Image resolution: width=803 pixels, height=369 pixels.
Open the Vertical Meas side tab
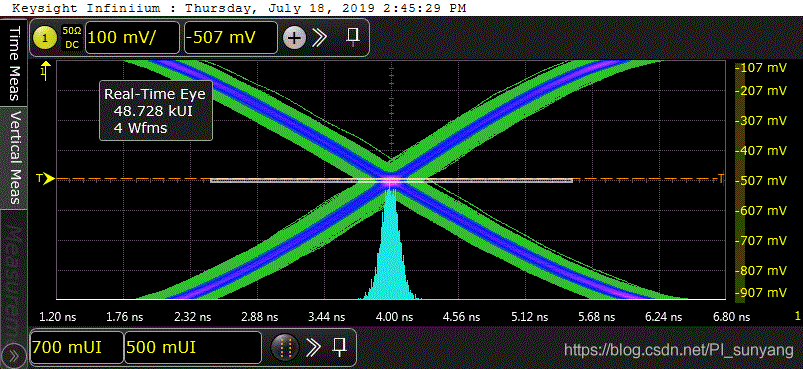point(14,158)
